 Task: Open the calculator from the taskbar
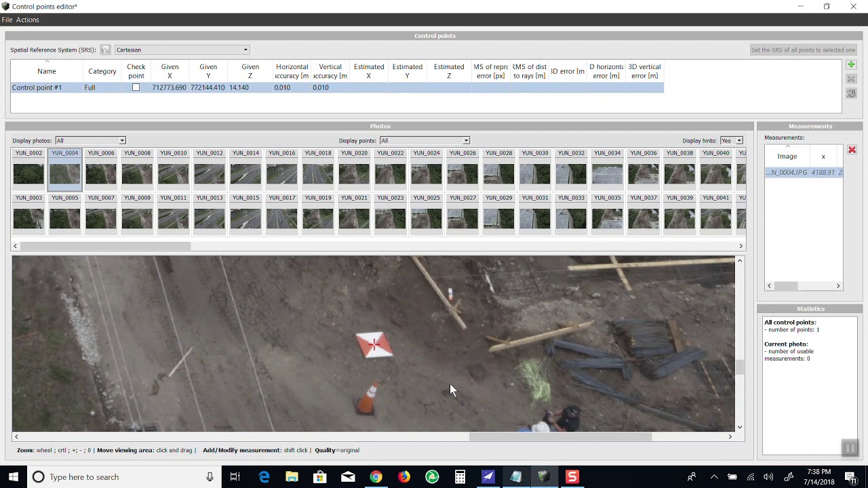click(460, 477)
